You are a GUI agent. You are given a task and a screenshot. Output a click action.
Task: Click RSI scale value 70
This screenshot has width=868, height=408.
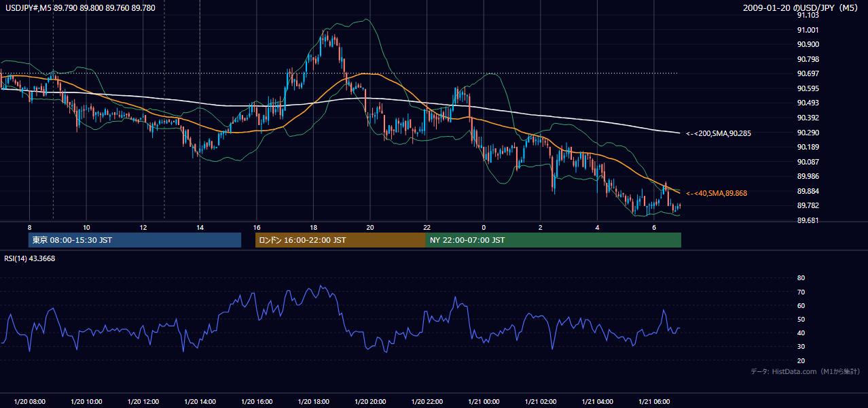(801, 292)
